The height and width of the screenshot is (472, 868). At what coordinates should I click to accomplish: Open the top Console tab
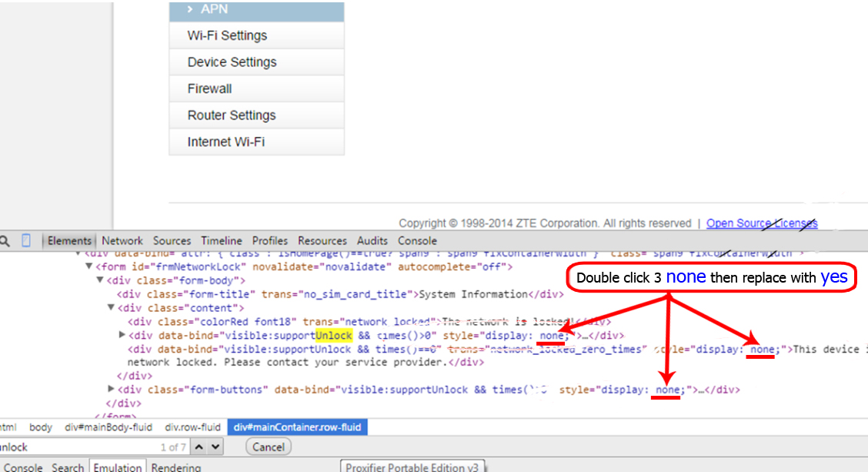click(x=417, y=241)
